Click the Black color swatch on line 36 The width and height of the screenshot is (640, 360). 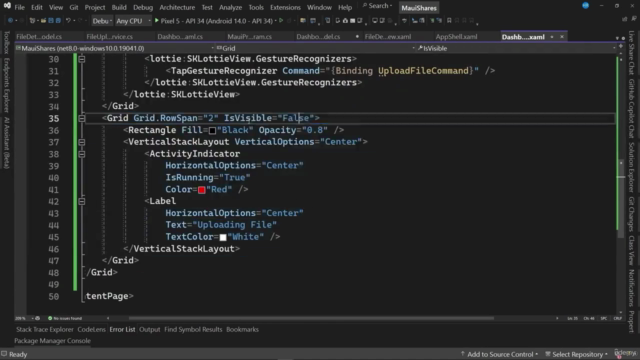[x=212, y=131]
